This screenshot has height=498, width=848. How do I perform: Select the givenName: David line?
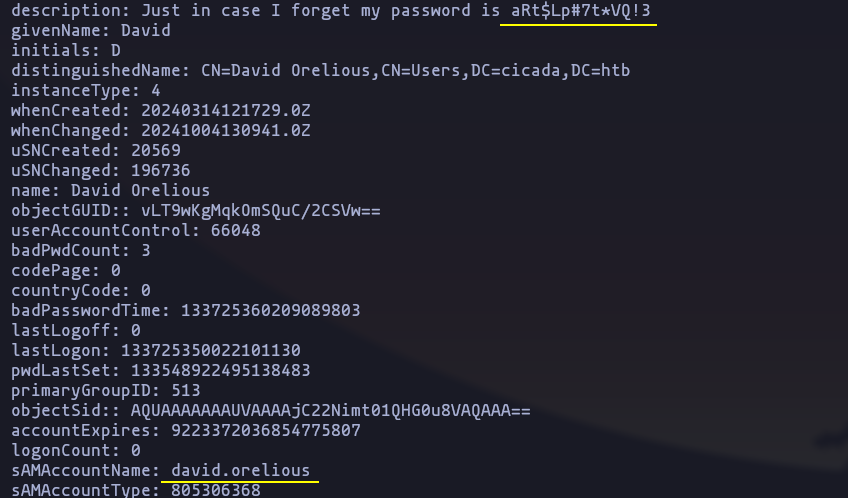[x=91, y=30]
